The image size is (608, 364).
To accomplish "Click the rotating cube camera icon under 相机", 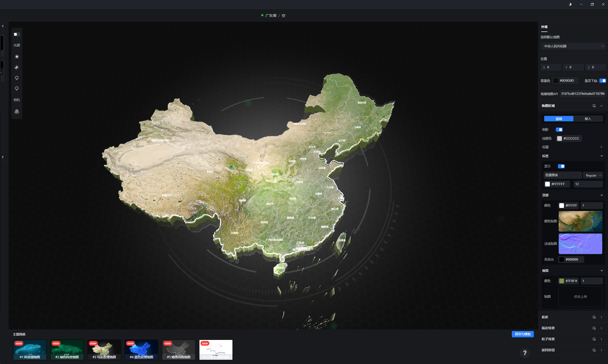I will pos(17,112).
